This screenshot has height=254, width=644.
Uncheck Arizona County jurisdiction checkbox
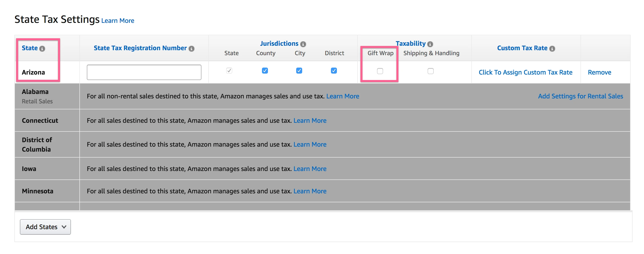[265, 71]
